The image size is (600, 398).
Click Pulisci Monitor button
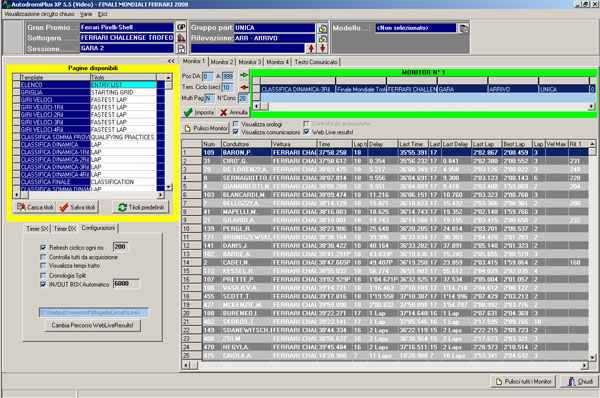pos(206,128)
